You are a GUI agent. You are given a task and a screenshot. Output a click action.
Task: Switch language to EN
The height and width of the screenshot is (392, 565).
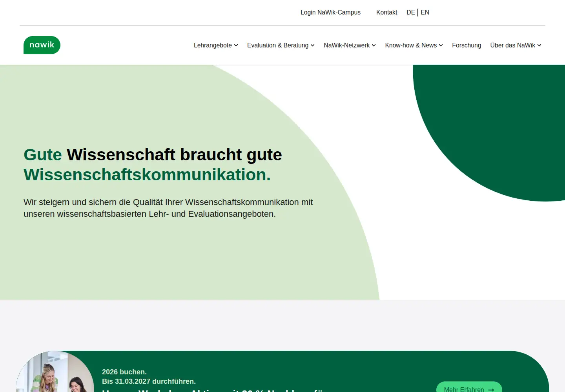click(x=425, y=13)
